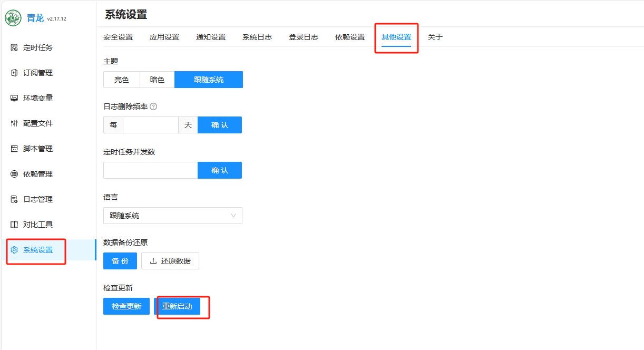This screenshot has height=350, width=644.
Task: Select the 亮色 theme option
Action: (122, 80)
